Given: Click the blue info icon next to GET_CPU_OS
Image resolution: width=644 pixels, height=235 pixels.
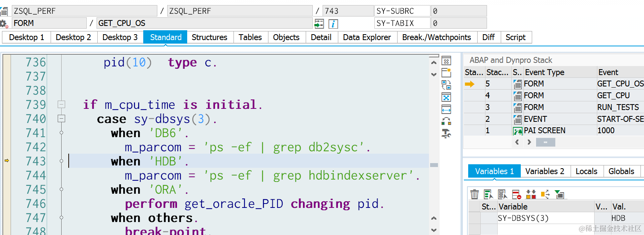Looking at the screenshot, I should click(333, 24).
